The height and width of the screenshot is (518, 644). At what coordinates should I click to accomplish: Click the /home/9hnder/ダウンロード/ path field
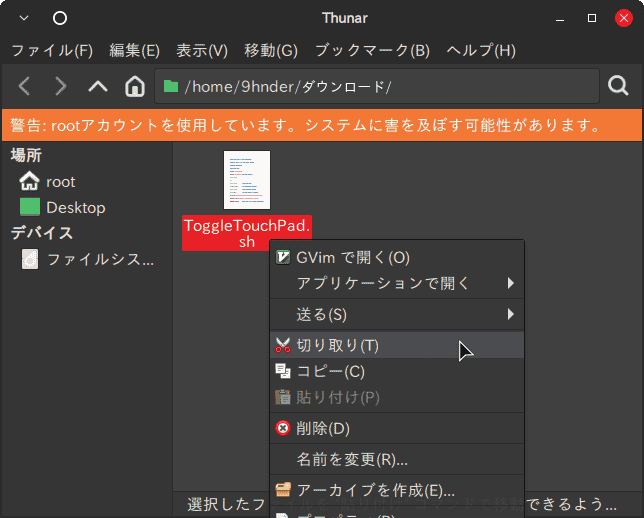click(377, 86)
